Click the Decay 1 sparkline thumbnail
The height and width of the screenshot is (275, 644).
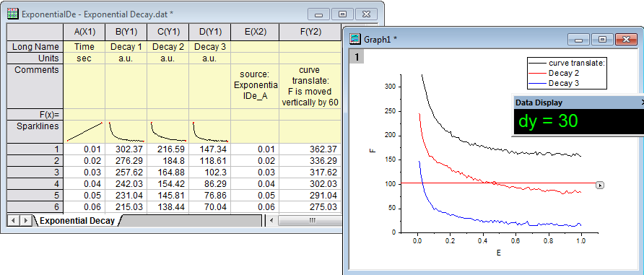(126, 132)
